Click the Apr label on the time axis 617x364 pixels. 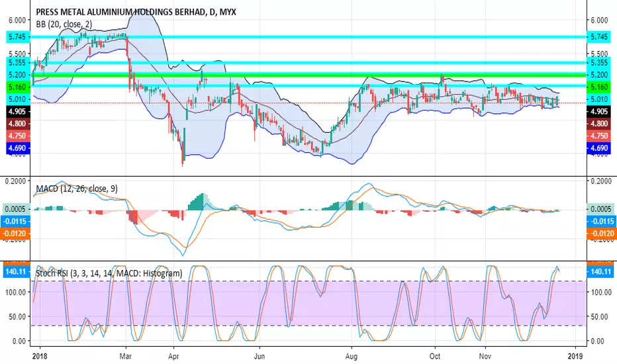(x=173, y=356)
